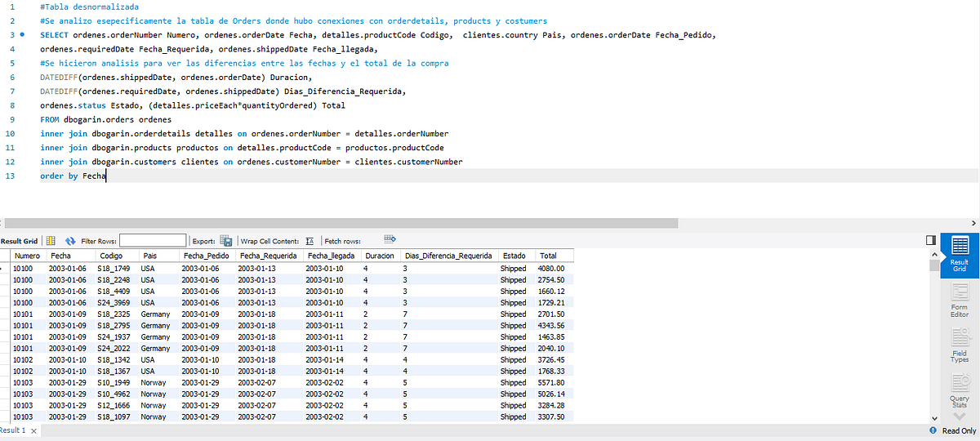Click the cell with code S18_2325

[x=117, y=314]
